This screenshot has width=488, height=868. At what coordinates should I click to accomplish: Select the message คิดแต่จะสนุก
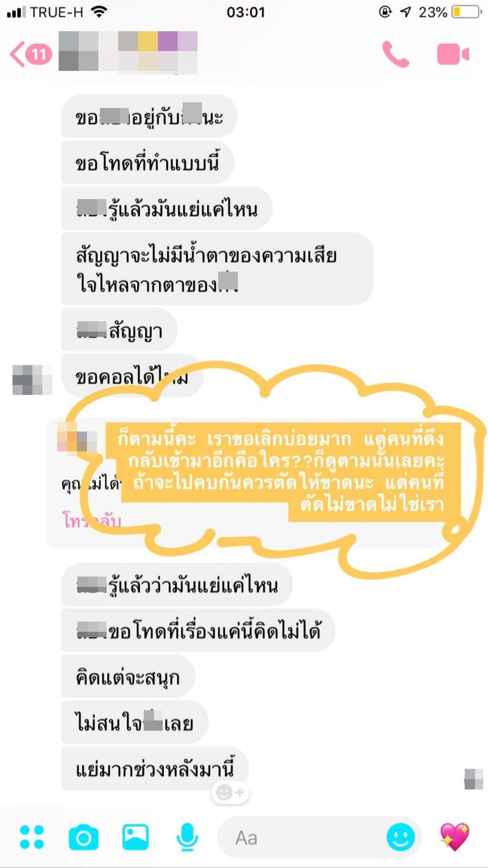coord(128,677)
